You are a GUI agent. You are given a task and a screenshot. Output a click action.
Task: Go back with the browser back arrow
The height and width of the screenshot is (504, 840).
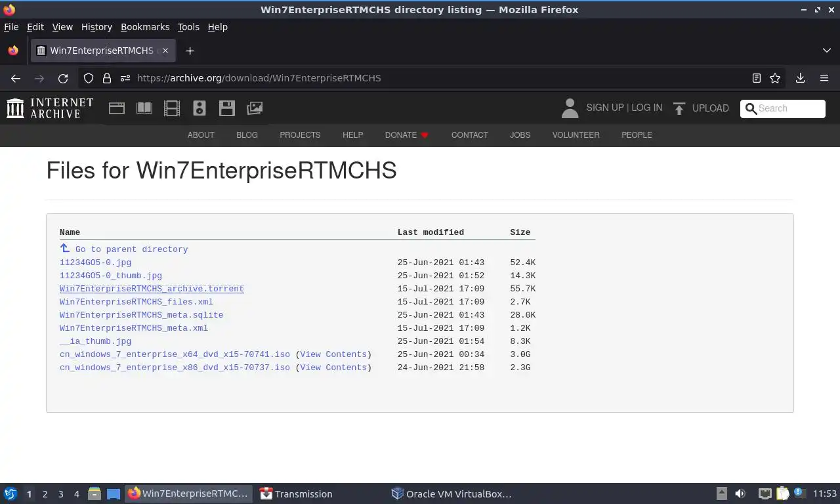pos(16,78)
